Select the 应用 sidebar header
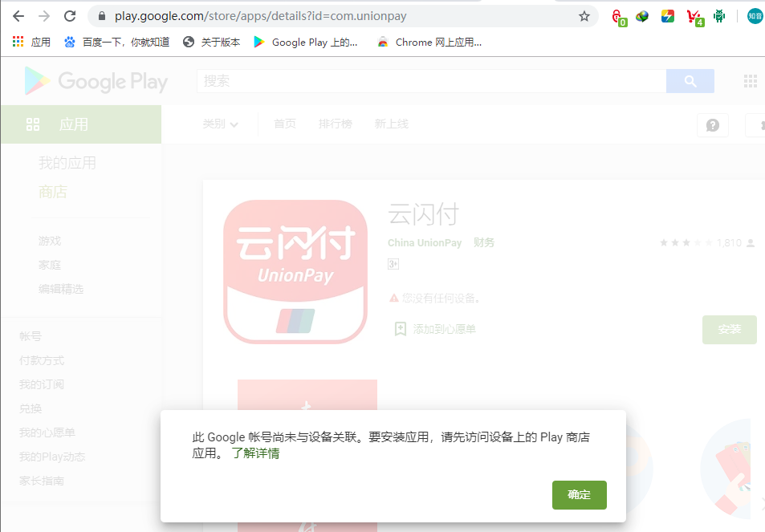 point(81,124)
